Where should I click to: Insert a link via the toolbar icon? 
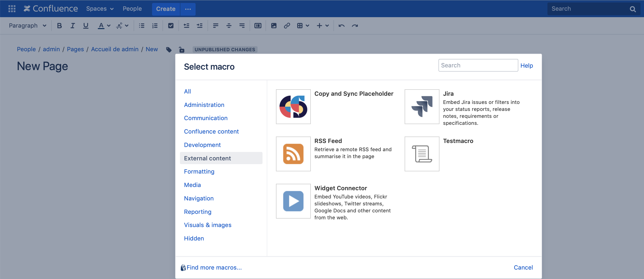(287, 25)
